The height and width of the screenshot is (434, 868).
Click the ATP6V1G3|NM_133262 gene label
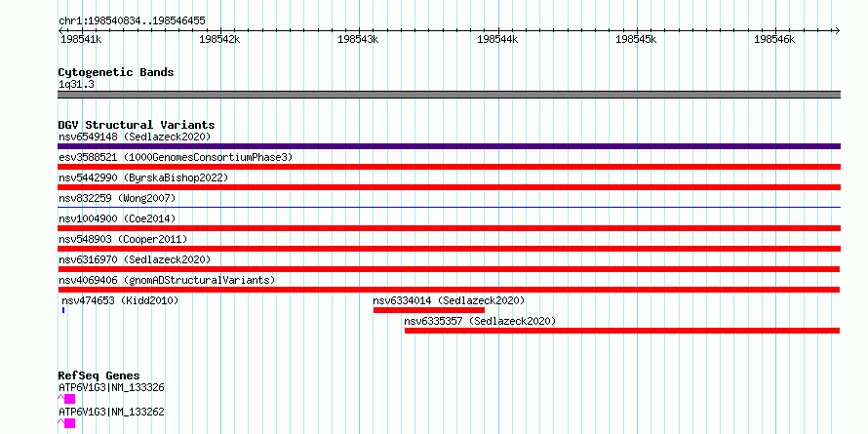111,412
